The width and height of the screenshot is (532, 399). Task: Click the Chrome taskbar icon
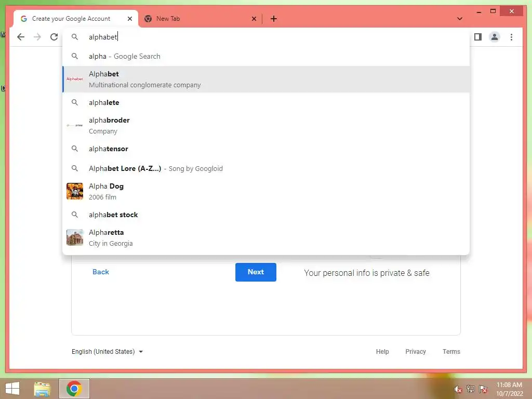(74, 389)
